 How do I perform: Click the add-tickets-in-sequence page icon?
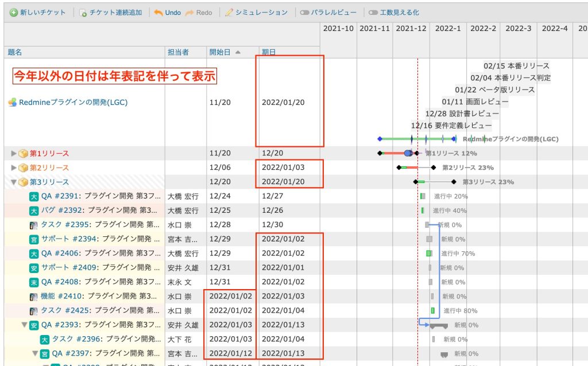83,13
